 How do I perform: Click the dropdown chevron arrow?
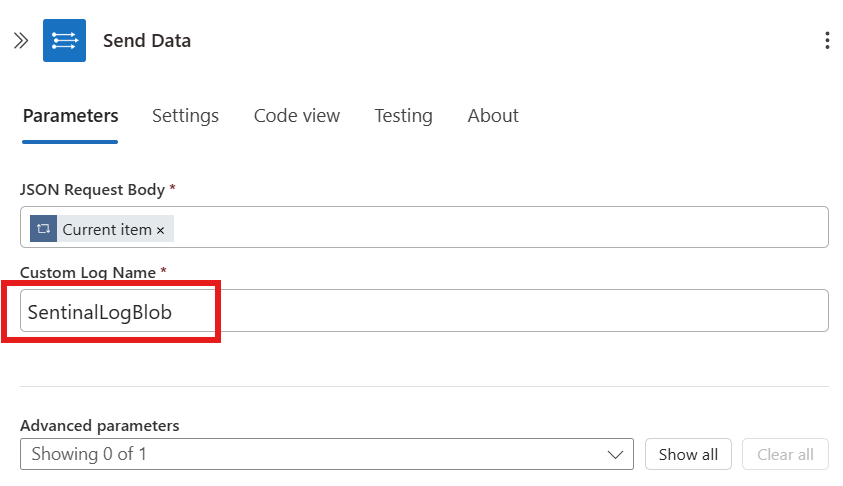615,455
